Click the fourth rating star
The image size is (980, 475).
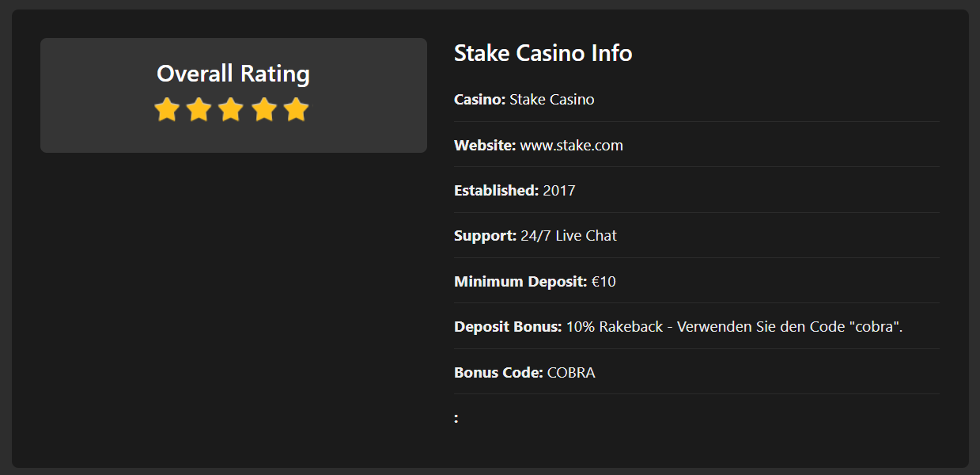pos(263,109)
